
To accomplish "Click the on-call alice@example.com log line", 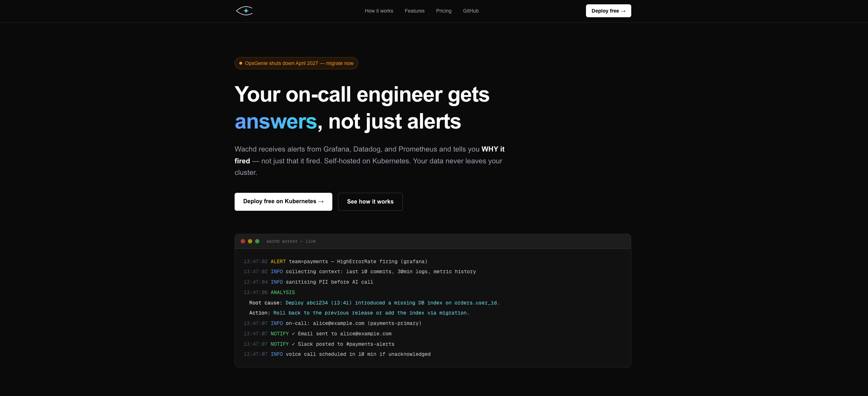I will click(332, 323).
